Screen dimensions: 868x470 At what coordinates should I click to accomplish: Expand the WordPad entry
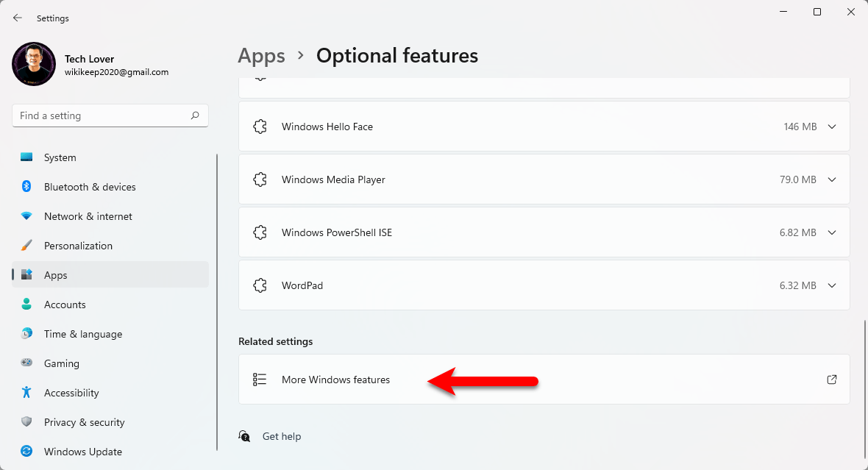[832, 285]
